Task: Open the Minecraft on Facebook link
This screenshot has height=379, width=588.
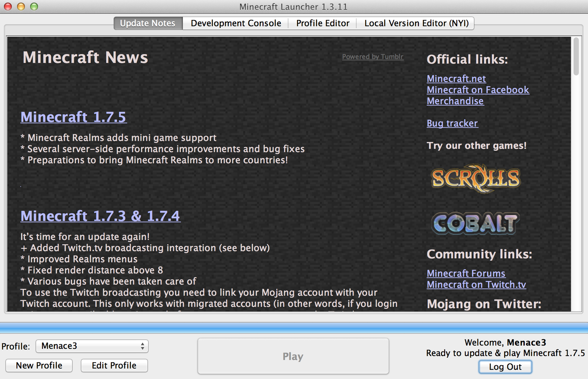Action: point(478,90)
